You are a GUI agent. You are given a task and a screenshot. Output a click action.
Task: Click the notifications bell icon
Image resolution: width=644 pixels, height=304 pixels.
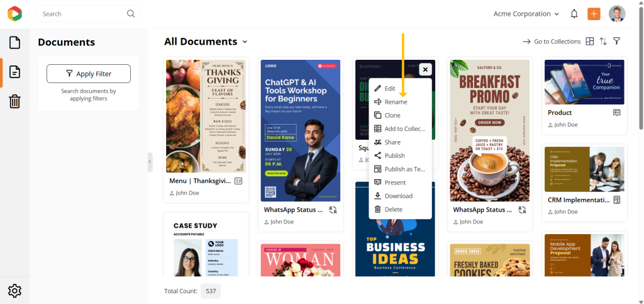click(x=574, y=14)
